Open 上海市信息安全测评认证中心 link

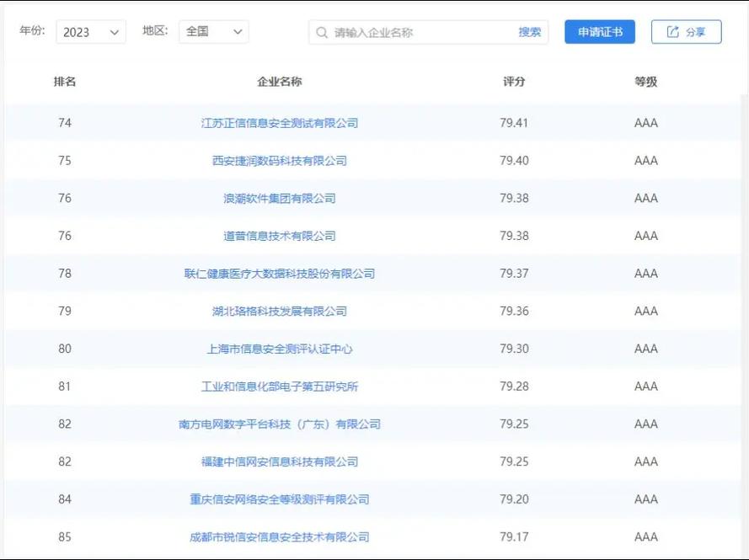pyautogui.click(x=280, y=349)
